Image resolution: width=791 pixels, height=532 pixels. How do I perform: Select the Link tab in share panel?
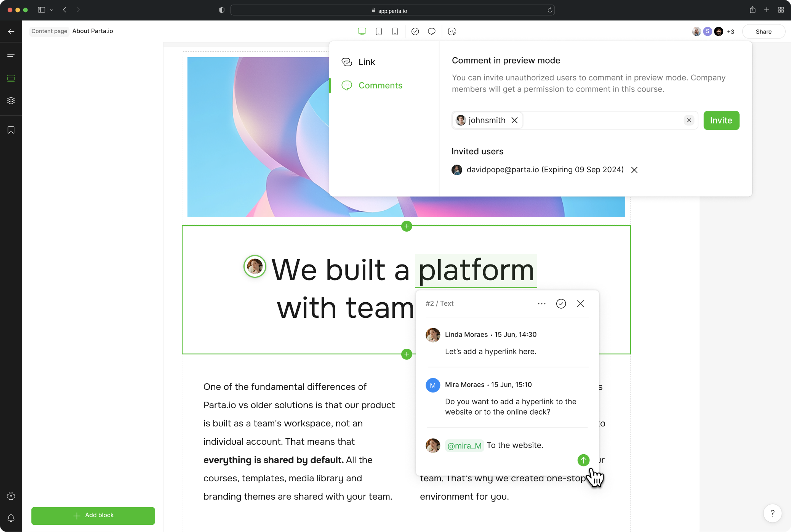click(366, 62)
